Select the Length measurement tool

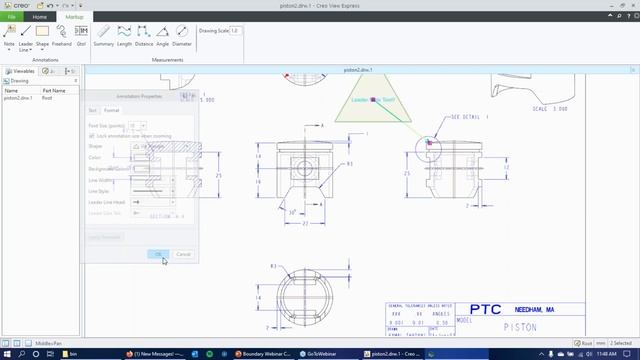point(124,35)
